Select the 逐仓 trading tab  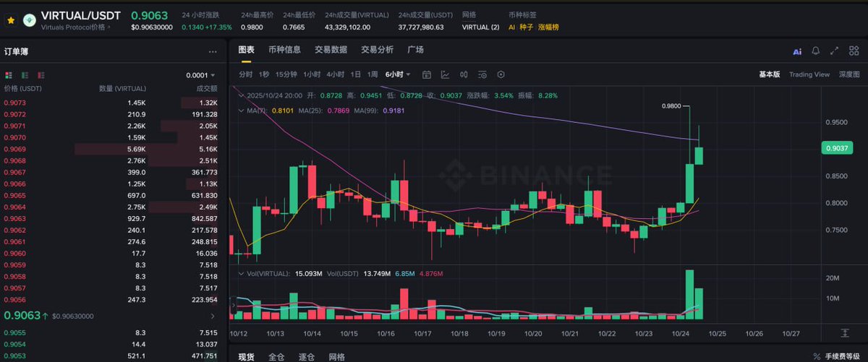[307, 357]
